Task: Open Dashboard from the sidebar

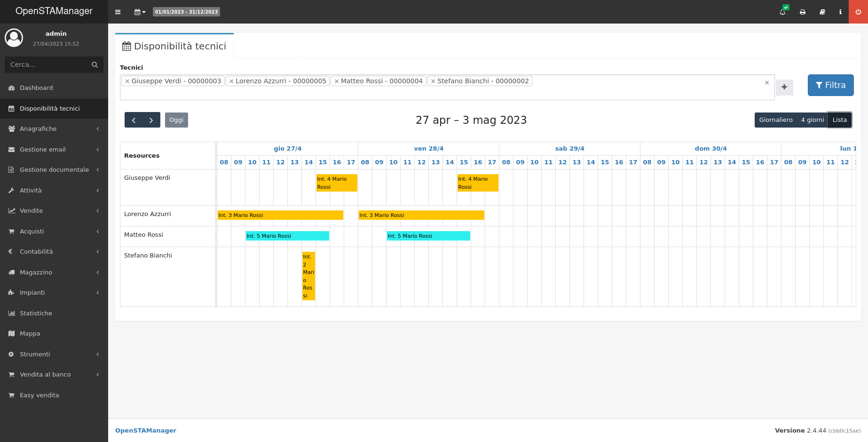Action: pyautogui.click(x=36, y=88)
